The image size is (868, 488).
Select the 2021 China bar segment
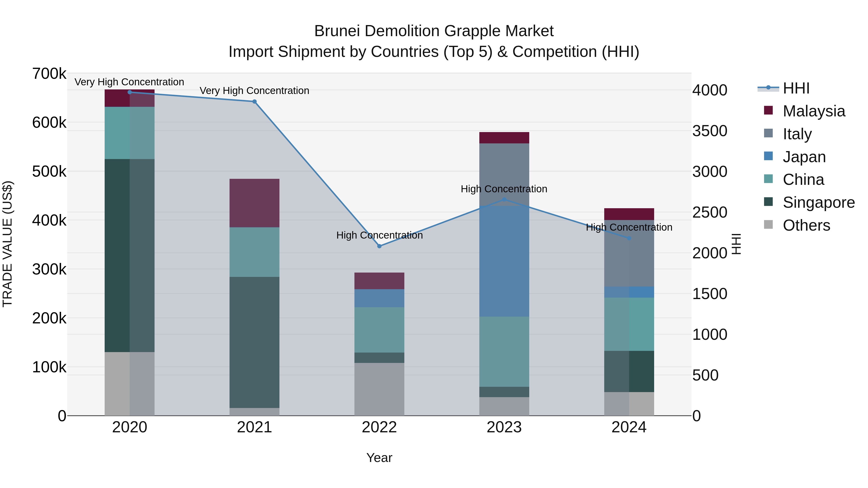pyautogui.click(x=254, y=252)
